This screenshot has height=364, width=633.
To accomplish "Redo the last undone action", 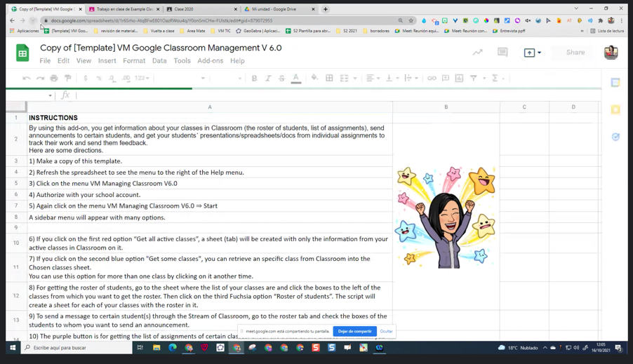I will [x=40, y=79].
